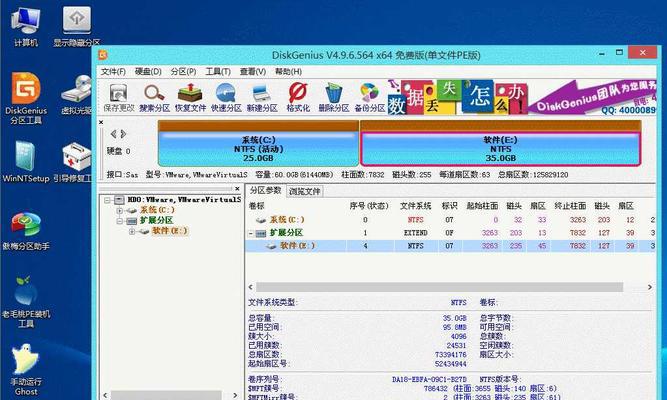
Task: Click the DiskGenius团队 purple arrow banner
Action: [593, 97]
